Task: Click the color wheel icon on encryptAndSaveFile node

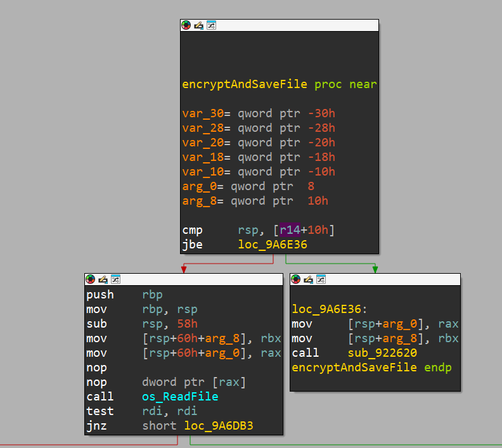Action: point(186,25)
